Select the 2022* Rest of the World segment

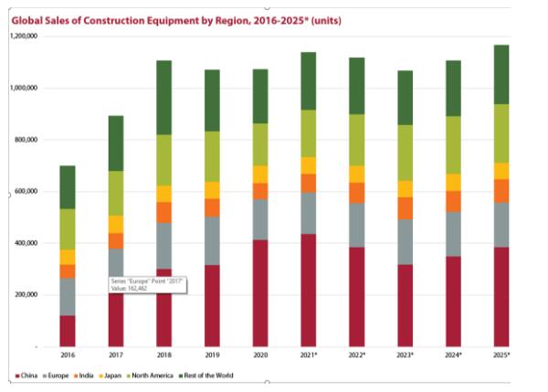point(357,86)
